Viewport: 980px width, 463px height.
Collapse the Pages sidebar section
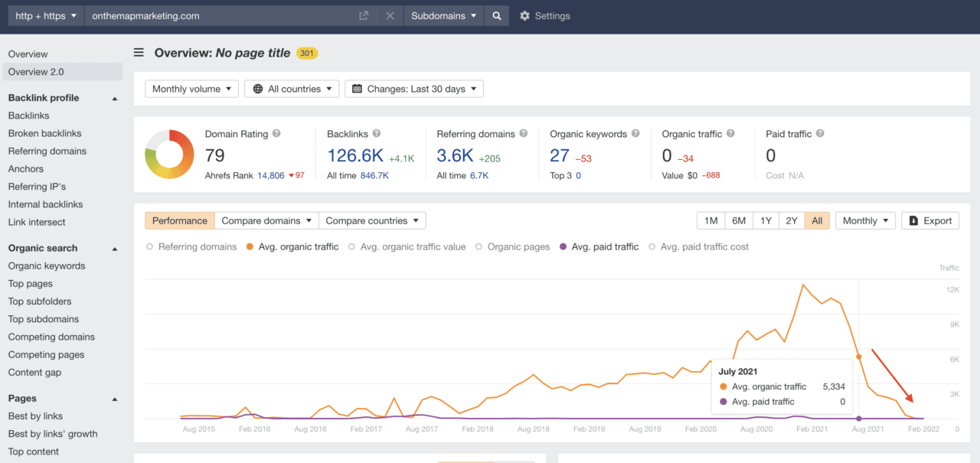(115, 399)
